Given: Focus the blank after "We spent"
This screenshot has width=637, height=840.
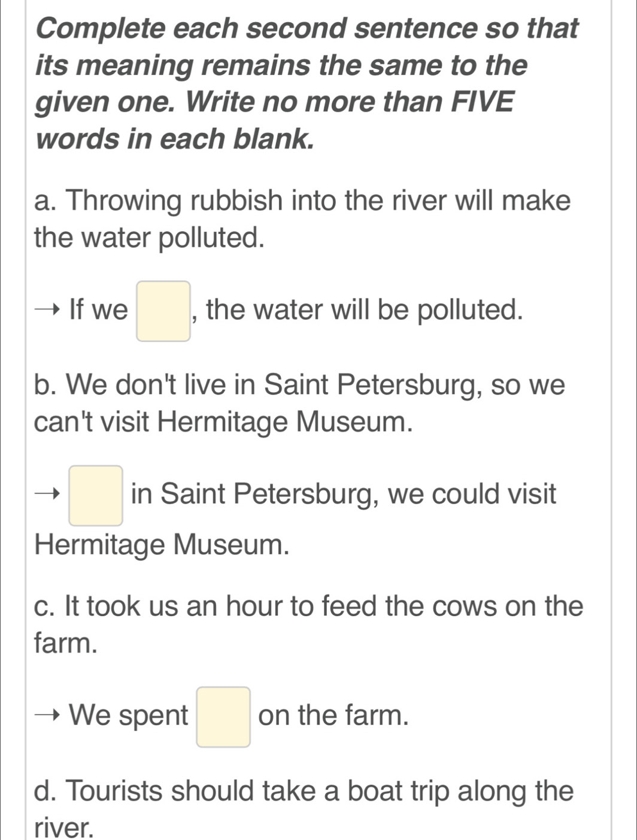Looking at the screenshot, I should point(223,717).
